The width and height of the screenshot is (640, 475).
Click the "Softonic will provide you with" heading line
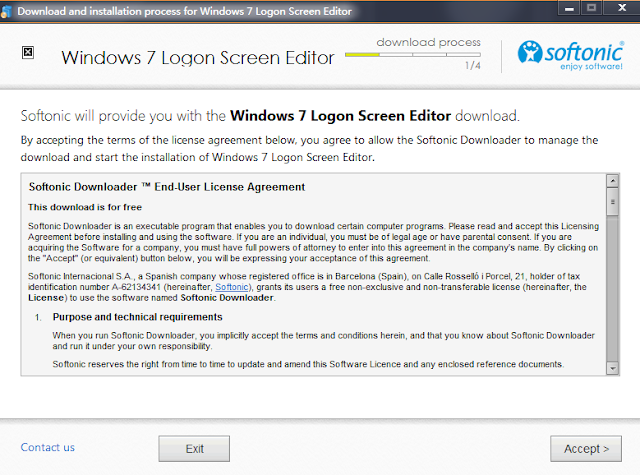point(270,116)
